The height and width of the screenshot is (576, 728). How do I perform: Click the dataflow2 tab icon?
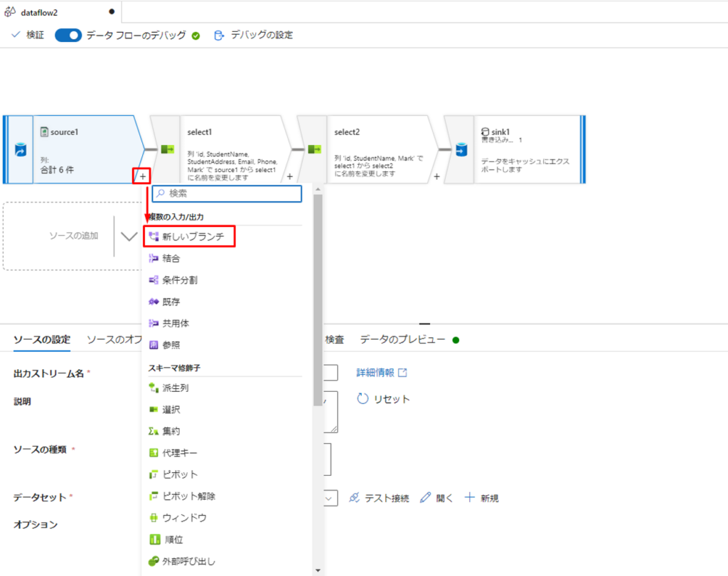(x=10, y=12)
